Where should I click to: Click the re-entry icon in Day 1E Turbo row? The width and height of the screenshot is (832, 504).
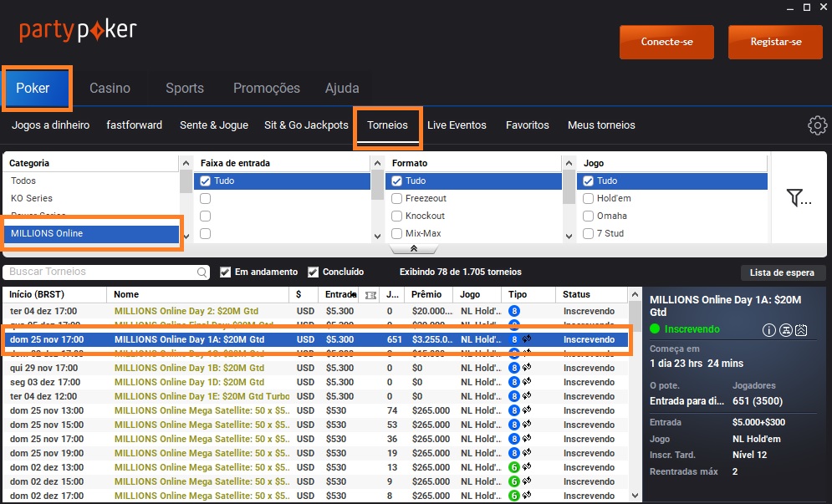coord(527,396)
